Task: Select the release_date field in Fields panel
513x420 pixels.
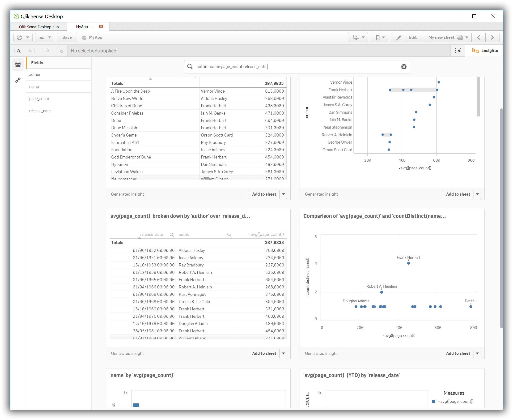Action: [x=40, y=111]
